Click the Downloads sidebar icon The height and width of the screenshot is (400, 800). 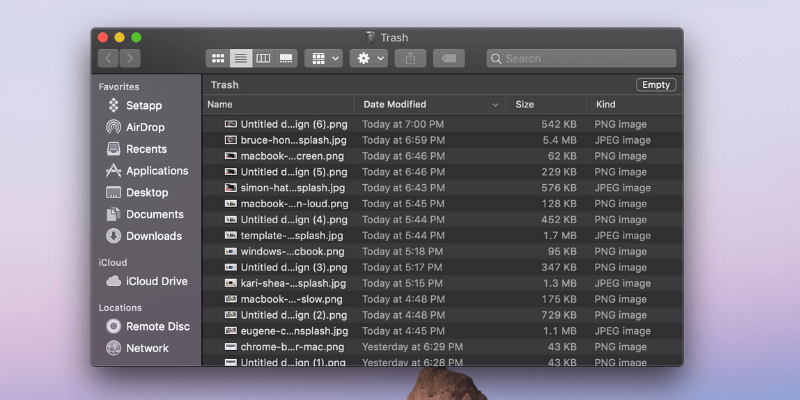[x=113, y=236]
